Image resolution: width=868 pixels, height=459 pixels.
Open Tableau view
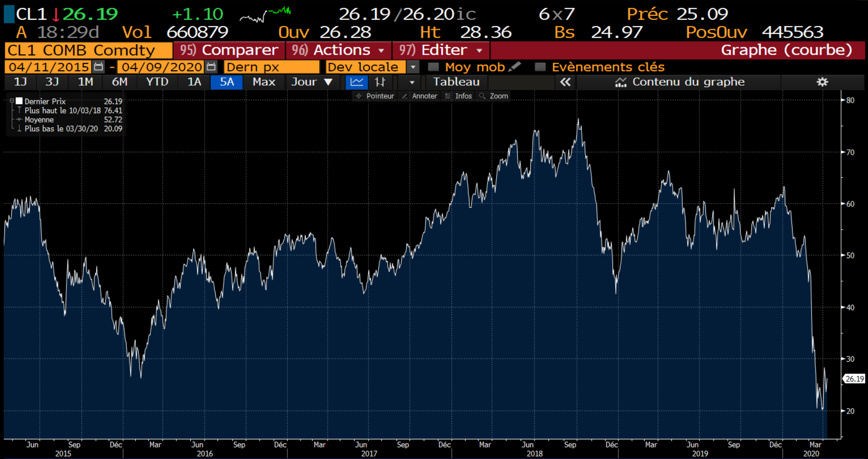pyautogui.click(x=456, y=82)
